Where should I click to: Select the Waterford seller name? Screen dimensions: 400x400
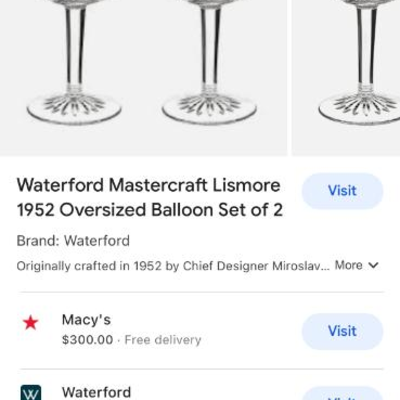point(96,392)
